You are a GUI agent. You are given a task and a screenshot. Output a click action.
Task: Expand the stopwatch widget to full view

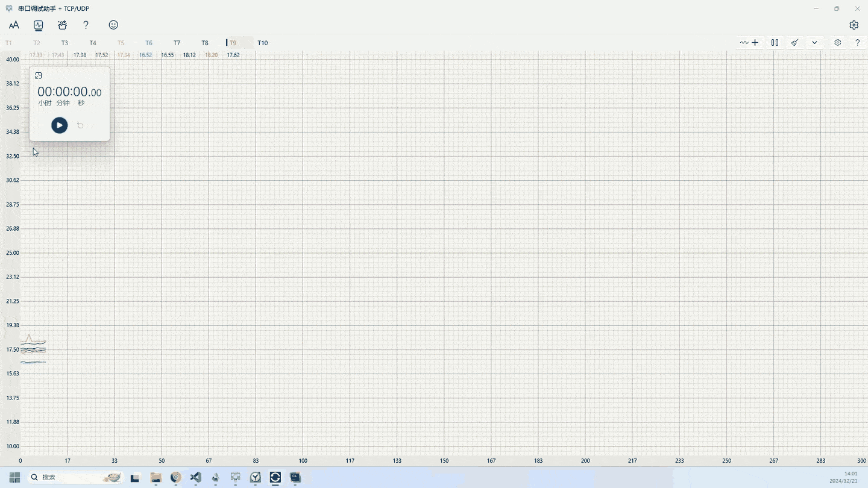click(39, 76)
